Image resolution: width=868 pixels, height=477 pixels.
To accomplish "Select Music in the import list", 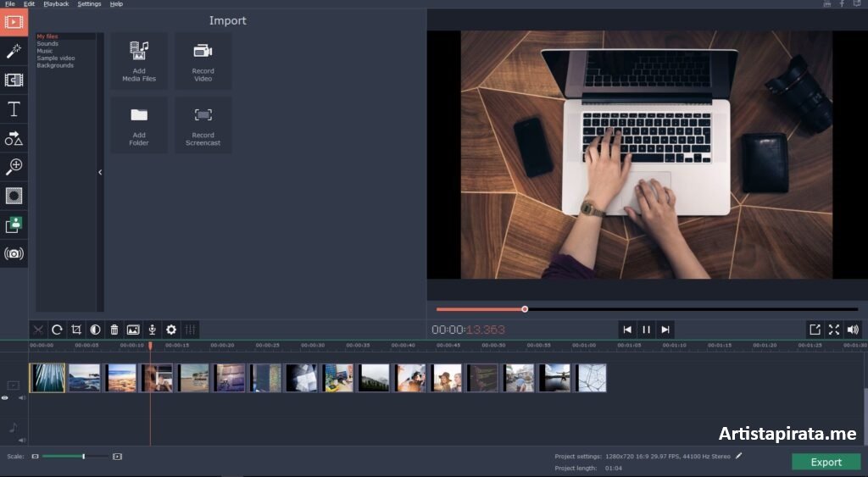I will (x=45, y=50).
